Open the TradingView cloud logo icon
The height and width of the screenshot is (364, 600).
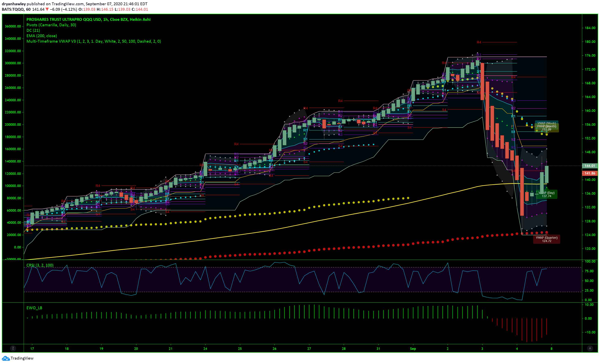[x=6, y=358]
